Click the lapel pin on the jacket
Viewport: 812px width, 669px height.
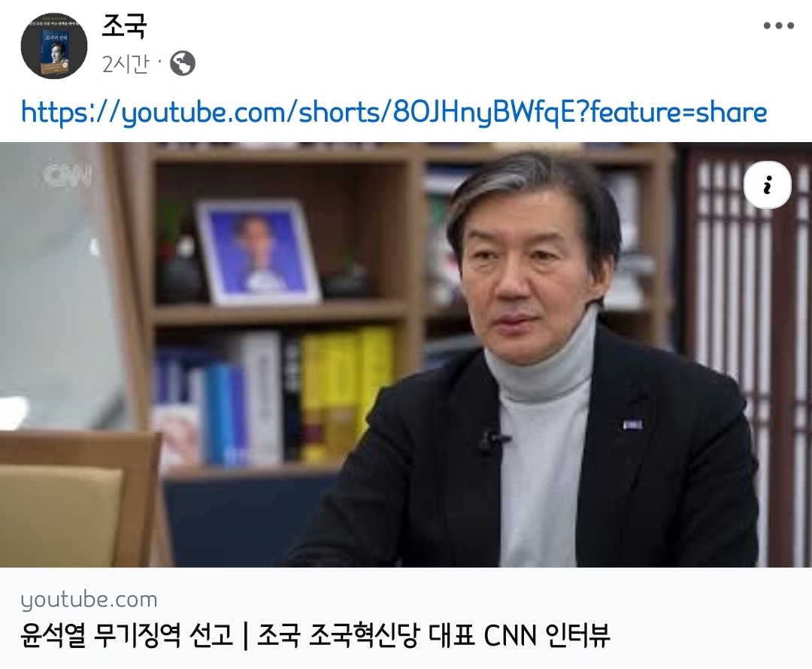click(633, 425)
